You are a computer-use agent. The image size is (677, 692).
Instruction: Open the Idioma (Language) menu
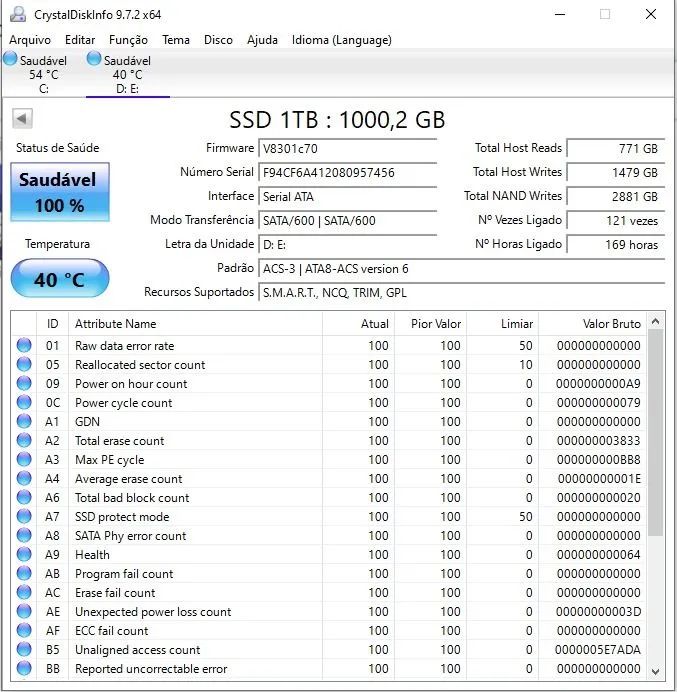(x=342, y=40)
